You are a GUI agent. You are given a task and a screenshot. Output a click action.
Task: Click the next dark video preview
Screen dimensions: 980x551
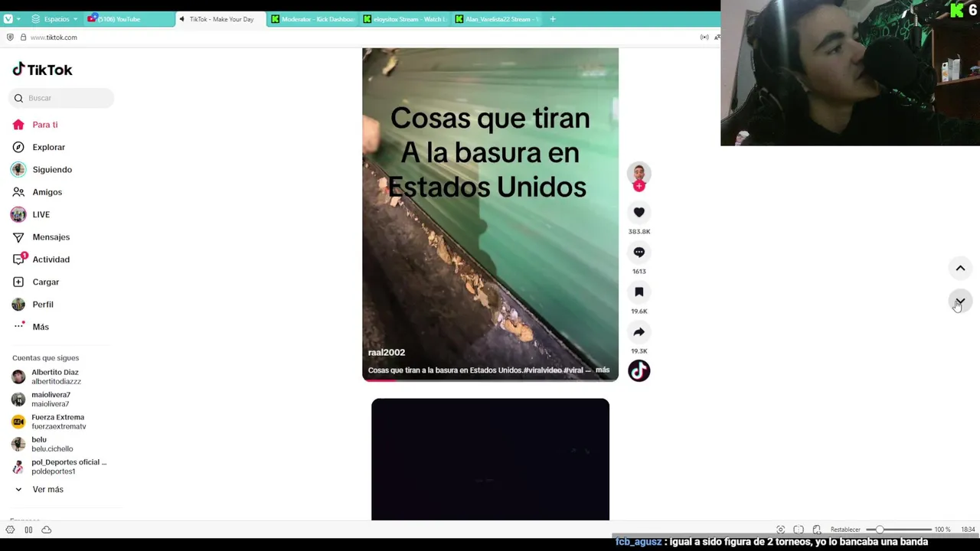pos(490,459)
